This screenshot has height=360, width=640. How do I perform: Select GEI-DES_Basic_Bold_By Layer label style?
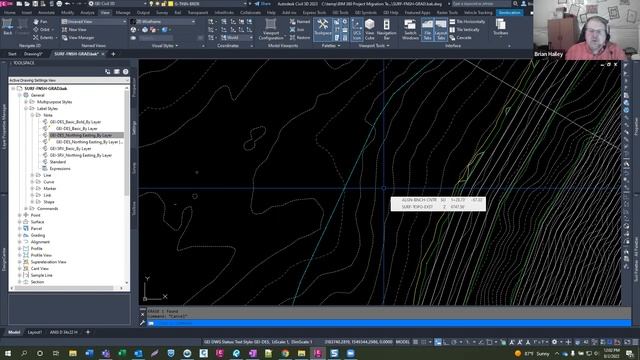75,122
